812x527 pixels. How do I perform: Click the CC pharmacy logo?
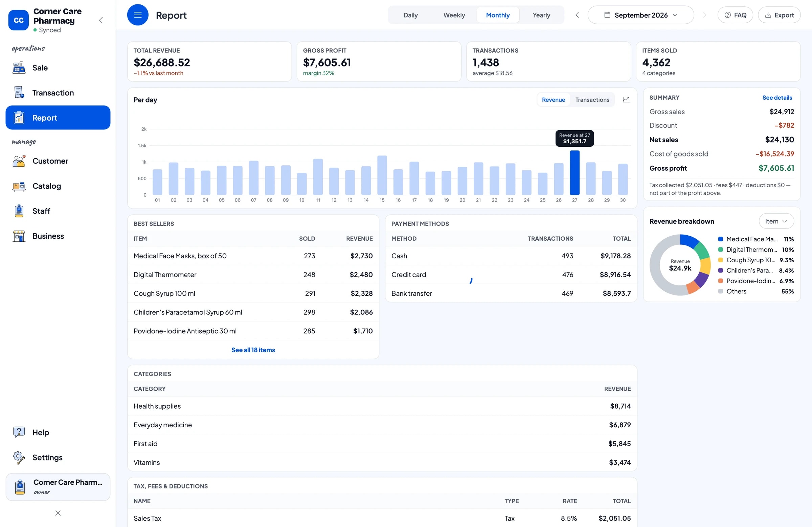click(x=18, y=20)
